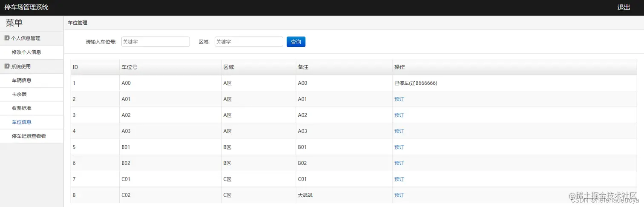This screenshot has width=644, height=207.
Task: Click the icon beside 系统使用
Action: click(7, 66)
